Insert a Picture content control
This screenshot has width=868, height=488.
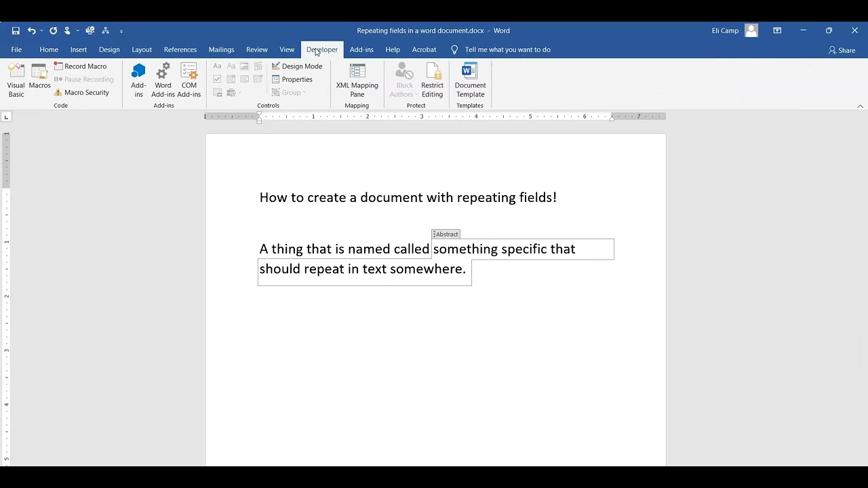click(x=245, y=66)
